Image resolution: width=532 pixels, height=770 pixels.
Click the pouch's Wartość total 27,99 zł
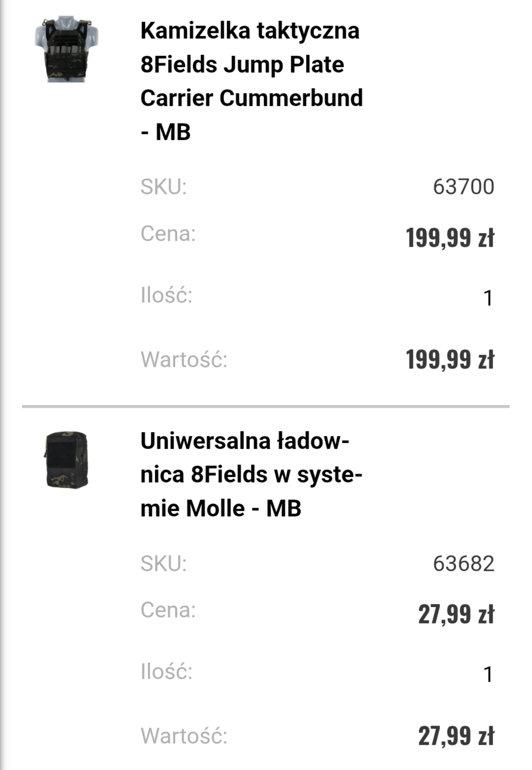[x=456, y=736]
